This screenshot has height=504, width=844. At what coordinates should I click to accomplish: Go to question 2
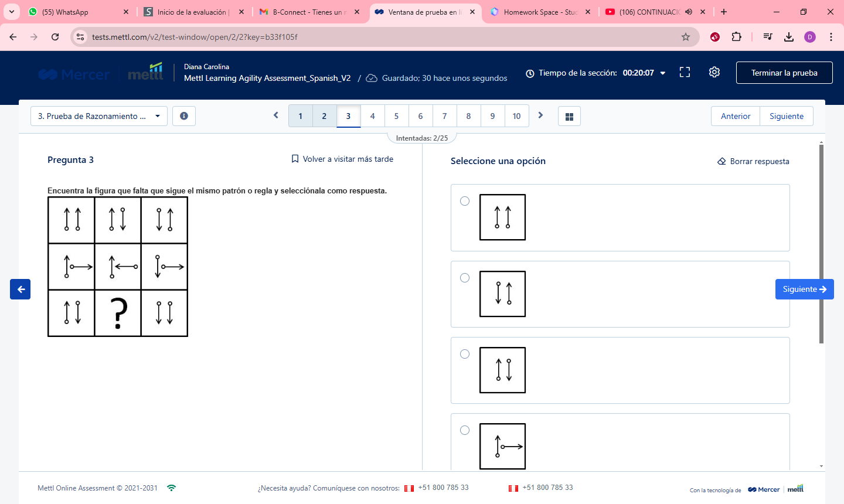click(324, 116)
